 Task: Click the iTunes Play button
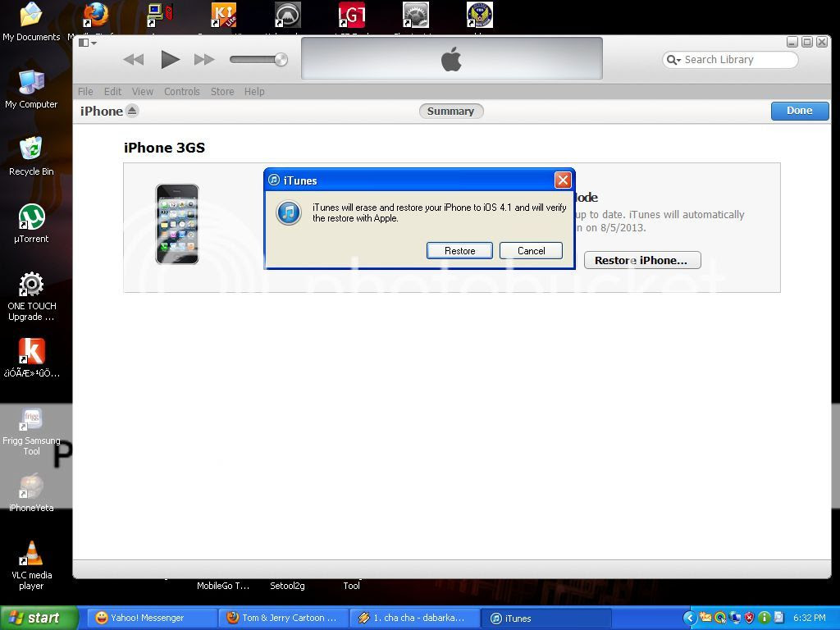click(170, 59)
